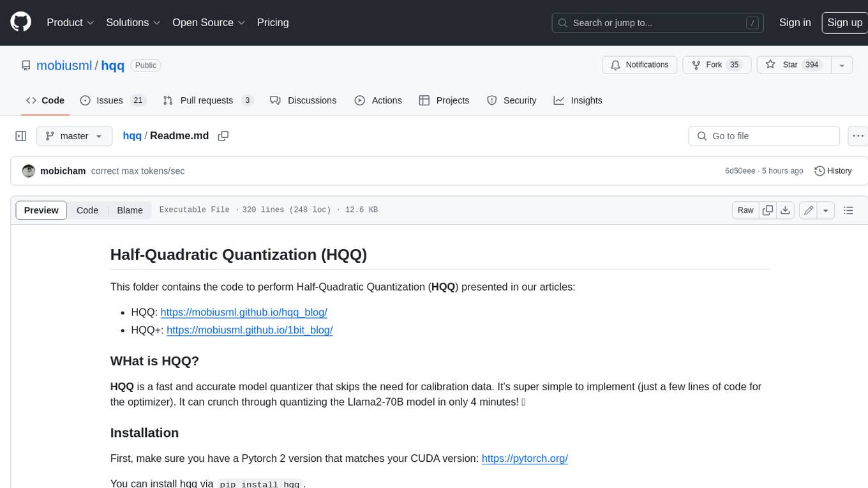Click the repository book icon
The image size is (868, 488).
(x=26, y=65)
